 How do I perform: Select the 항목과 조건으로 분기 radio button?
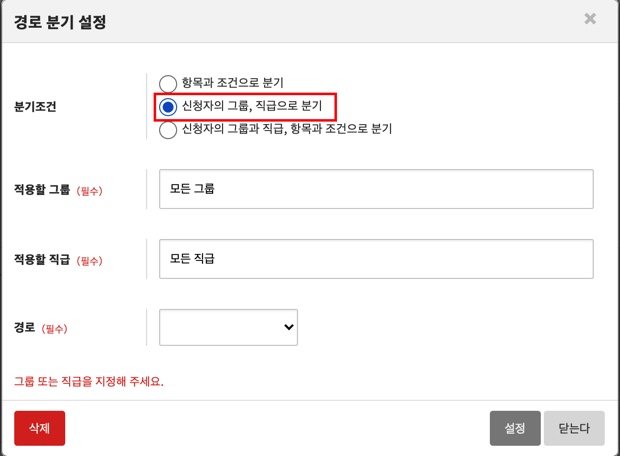click(x=168, y=83)
